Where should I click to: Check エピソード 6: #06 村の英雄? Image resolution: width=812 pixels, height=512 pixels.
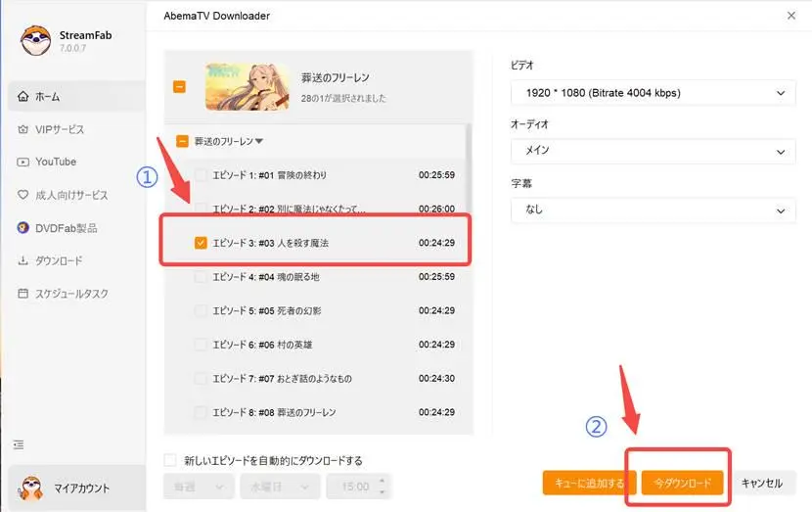[x=201, y=344]
